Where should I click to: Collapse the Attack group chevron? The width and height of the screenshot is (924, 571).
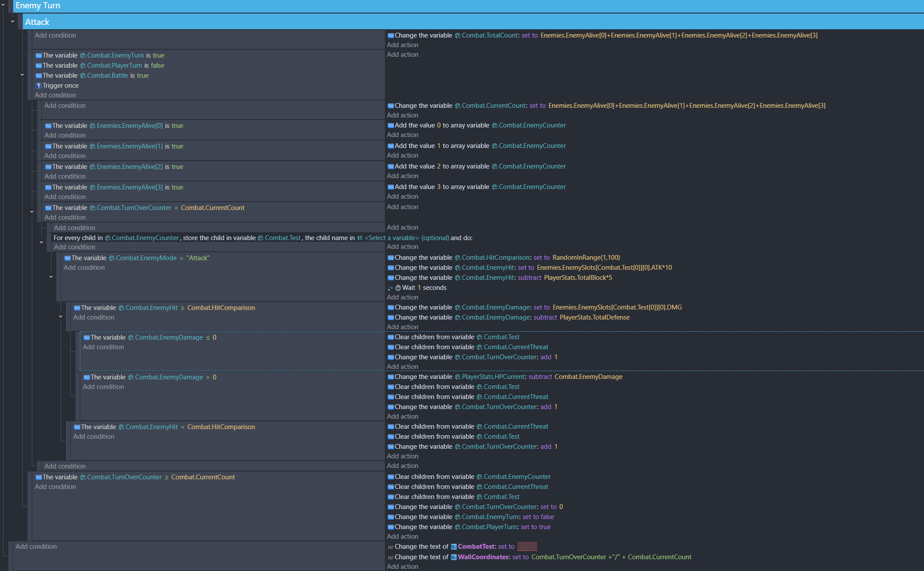click(13, 21)
